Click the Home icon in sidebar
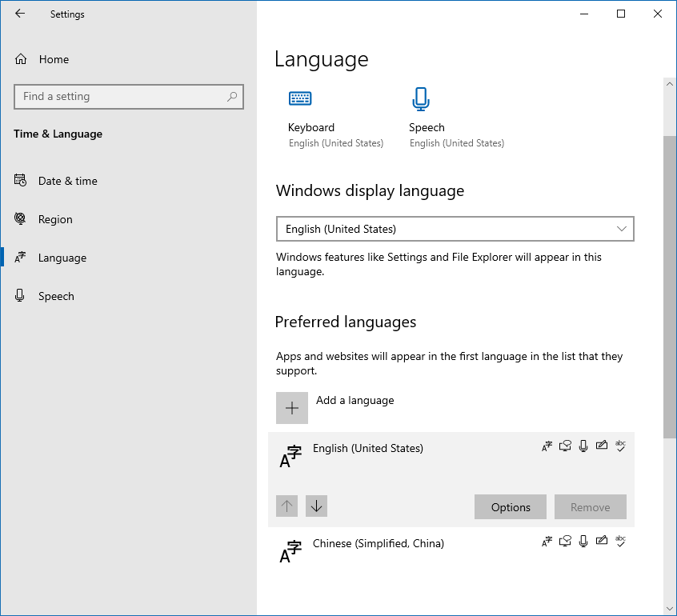Image resolution: width=677 pixels, height=616 pixels. click(21, 59)
